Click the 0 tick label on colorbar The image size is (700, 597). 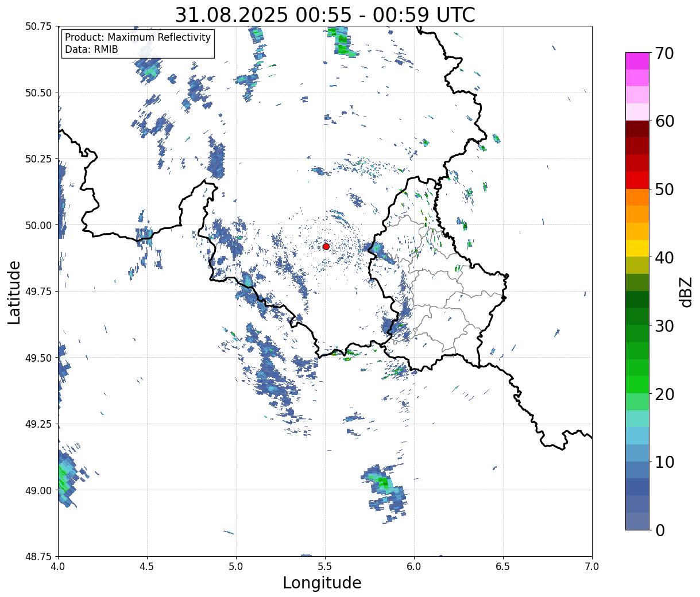pos(659,530)
